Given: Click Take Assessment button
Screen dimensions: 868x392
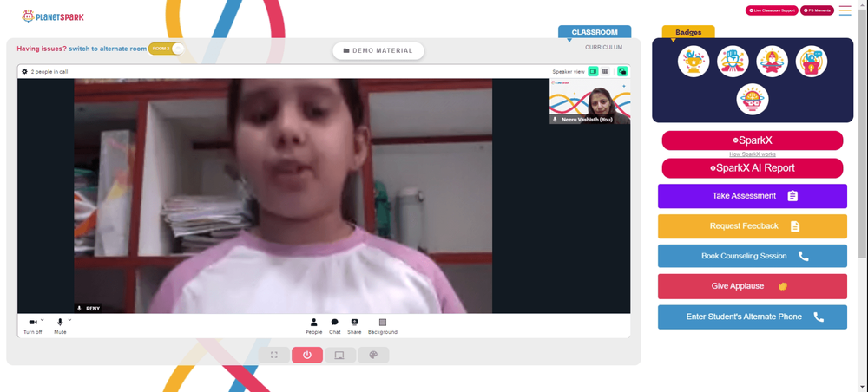Looking at the screenshot, I should pyautogui.click(x=753, y=196).
